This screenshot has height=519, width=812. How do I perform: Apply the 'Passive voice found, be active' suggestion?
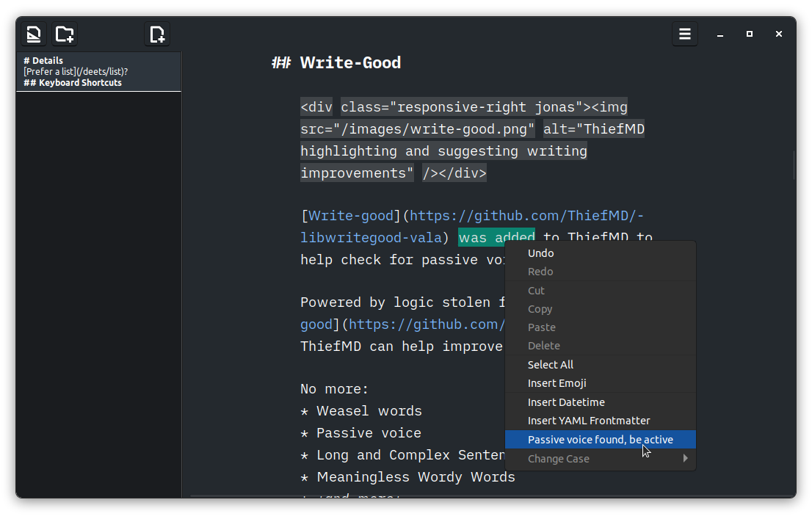pyautogui.click(x=600, y=439)
